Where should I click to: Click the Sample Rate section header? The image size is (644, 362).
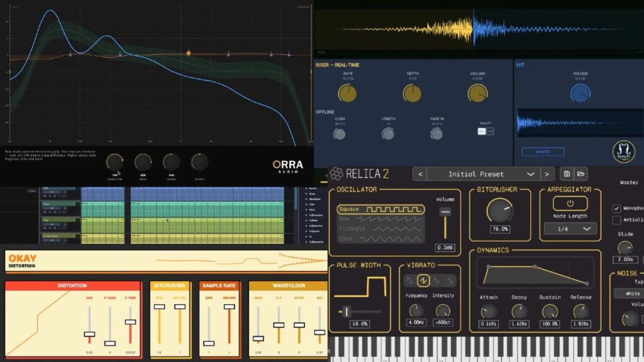(x=219, y=285)
